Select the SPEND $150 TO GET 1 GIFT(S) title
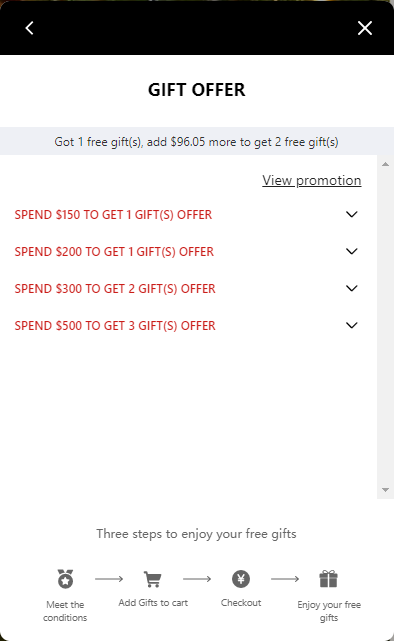Screen dimensions: 394x641 (113, 215)
